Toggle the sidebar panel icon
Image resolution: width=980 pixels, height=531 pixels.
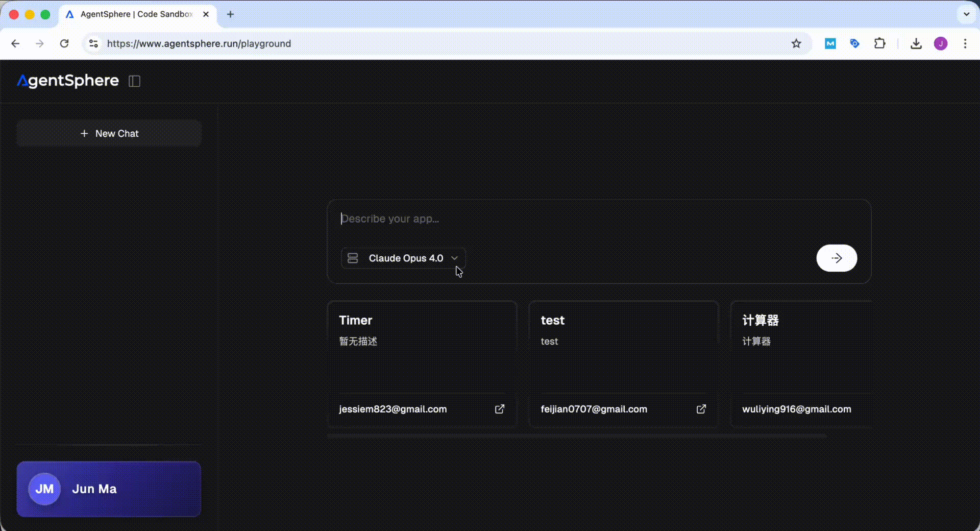click(134, 81)
